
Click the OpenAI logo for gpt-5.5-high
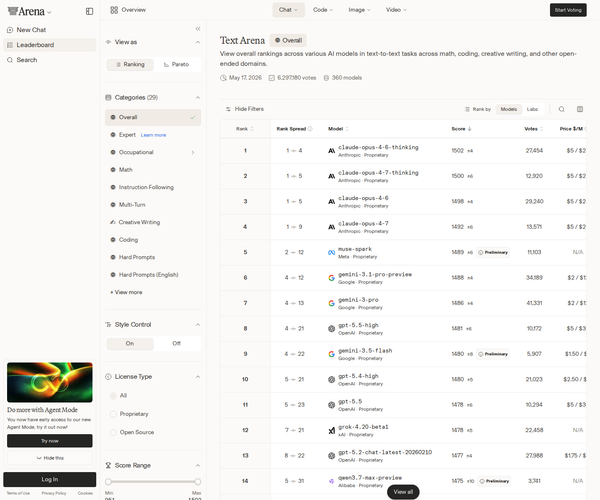point(331,329)
